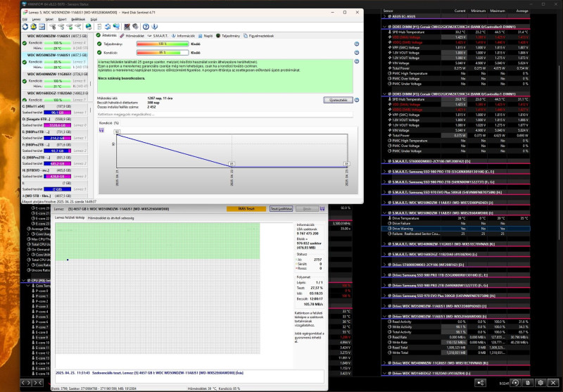The width and height of the screenshot is (563, 392).
Task: Switch to the Információk tab
Action: (x=183, y=36)
